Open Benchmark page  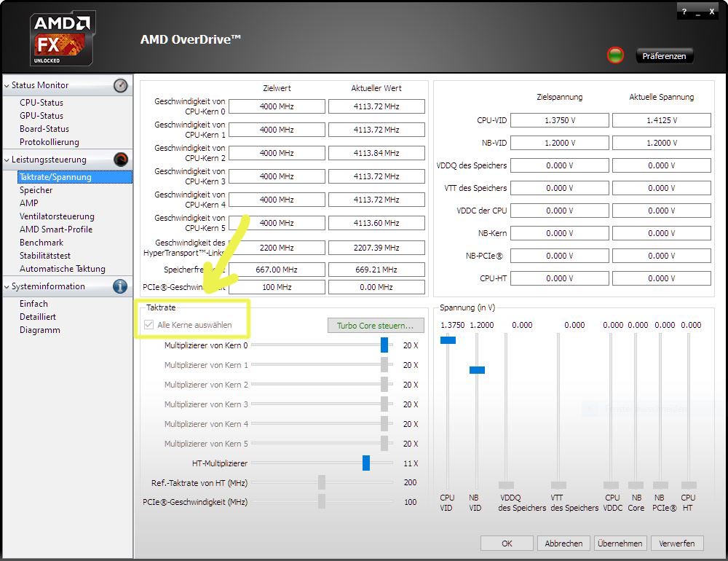[41, 242]
